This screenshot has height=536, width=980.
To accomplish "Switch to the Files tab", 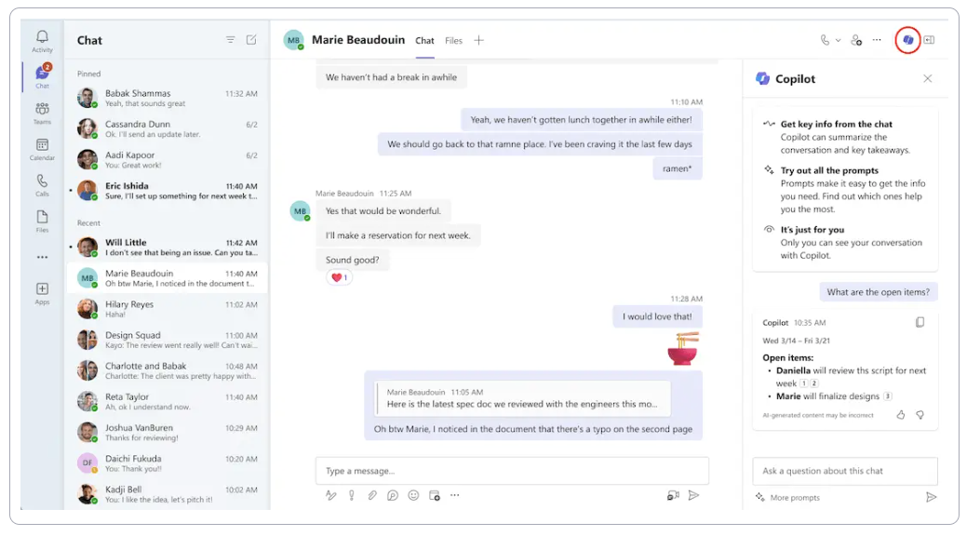I will click(x=453, y=41).
